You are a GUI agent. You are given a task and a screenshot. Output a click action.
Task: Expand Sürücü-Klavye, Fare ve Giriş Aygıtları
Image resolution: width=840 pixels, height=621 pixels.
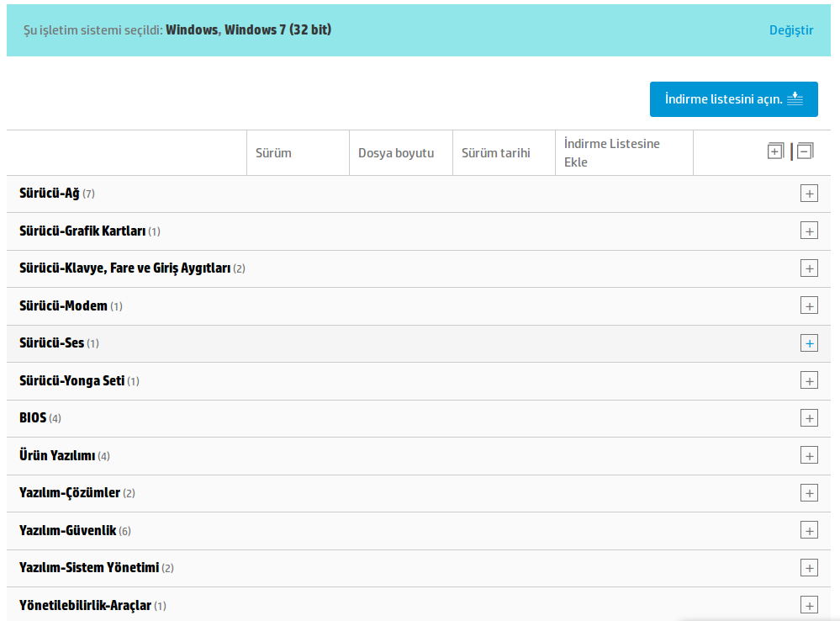coord(809,268)
